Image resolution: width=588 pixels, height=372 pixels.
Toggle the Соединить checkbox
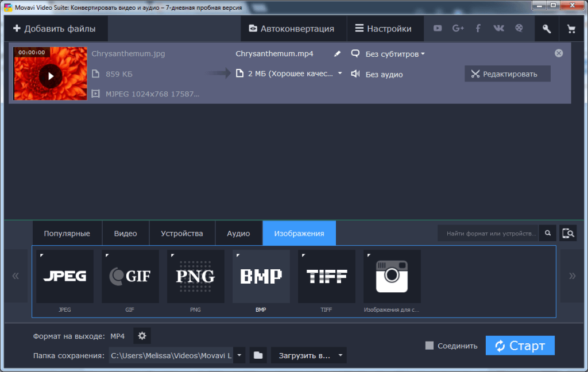coord(429,346)
